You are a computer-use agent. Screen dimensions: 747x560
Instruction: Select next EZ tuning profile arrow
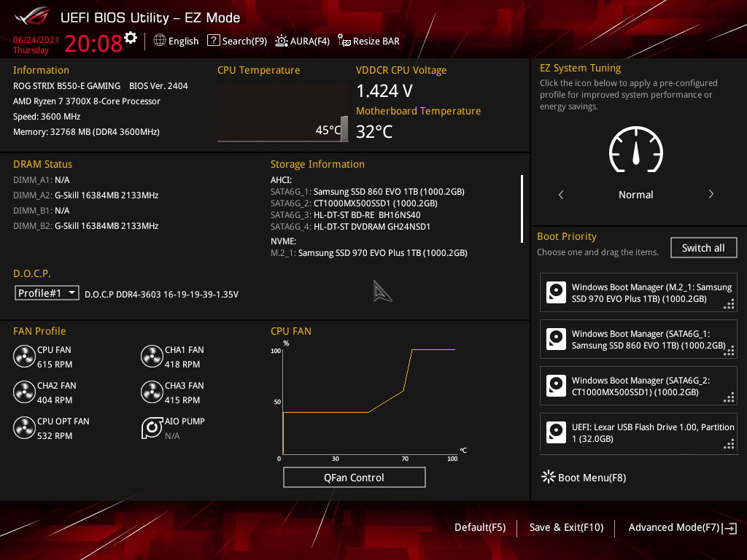coord(711,194)
